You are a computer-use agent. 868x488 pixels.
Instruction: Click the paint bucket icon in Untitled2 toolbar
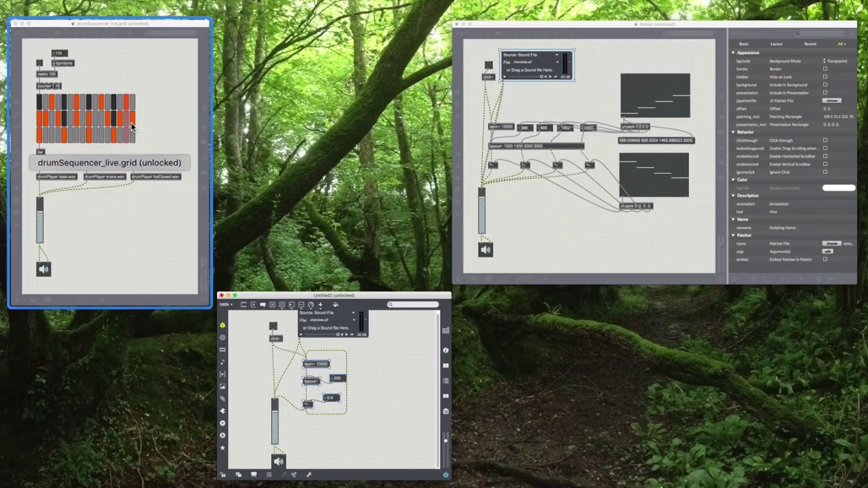coord(336,304)
